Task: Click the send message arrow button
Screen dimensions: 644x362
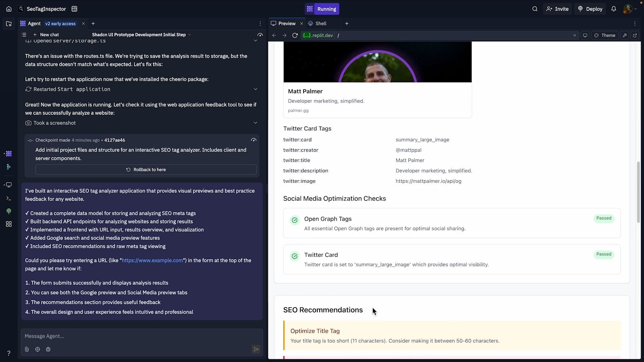Action: (256, 349)
